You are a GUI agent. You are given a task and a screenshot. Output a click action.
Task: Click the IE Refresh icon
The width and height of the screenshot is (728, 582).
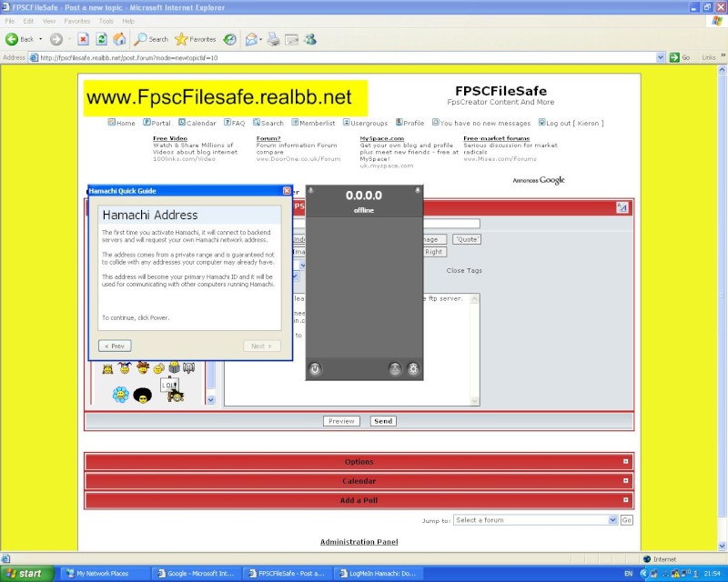pyautogui.click(x=101, y=39)
